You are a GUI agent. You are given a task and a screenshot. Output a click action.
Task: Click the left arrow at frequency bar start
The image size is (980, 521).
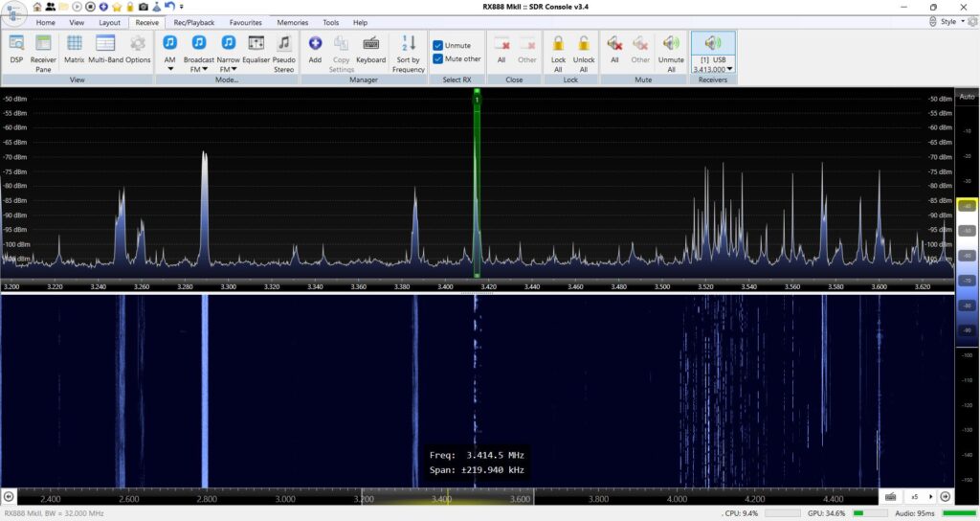click(x=9, y=497)
